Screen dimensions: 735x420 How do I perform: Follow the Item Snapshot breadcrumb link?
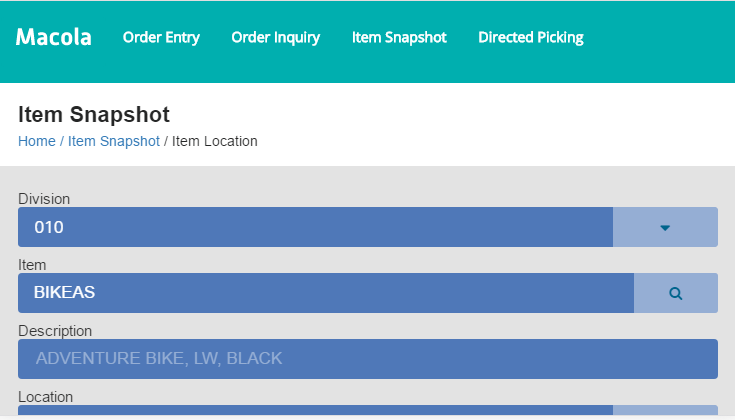(114, 141)
